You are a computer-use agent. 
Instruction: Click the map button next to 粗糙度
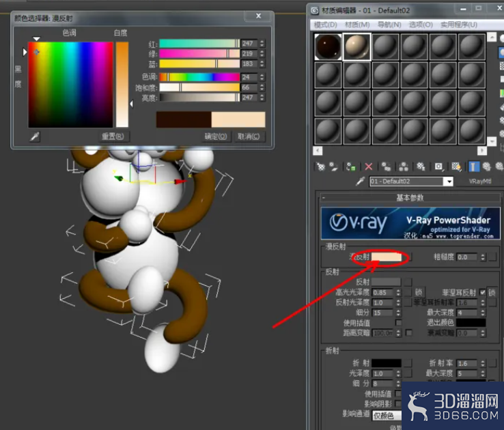(492, 257)
